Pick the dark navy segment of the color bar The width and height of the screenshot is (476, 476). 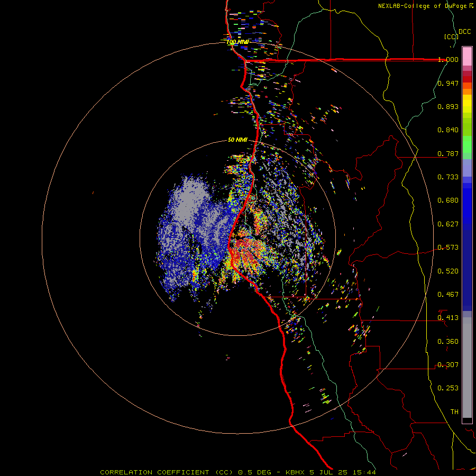coord(467,270)
